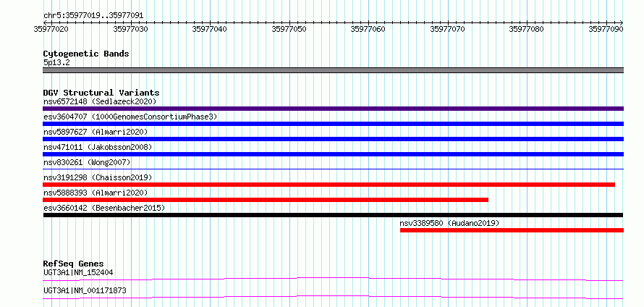Click the nsv3389580 (Audano2019) label
This screenshot has height=307, width=644.
point(449,223)
